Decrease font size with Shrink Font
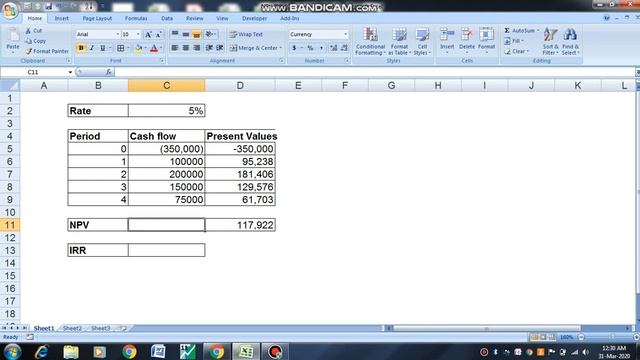 coord(158,35)
